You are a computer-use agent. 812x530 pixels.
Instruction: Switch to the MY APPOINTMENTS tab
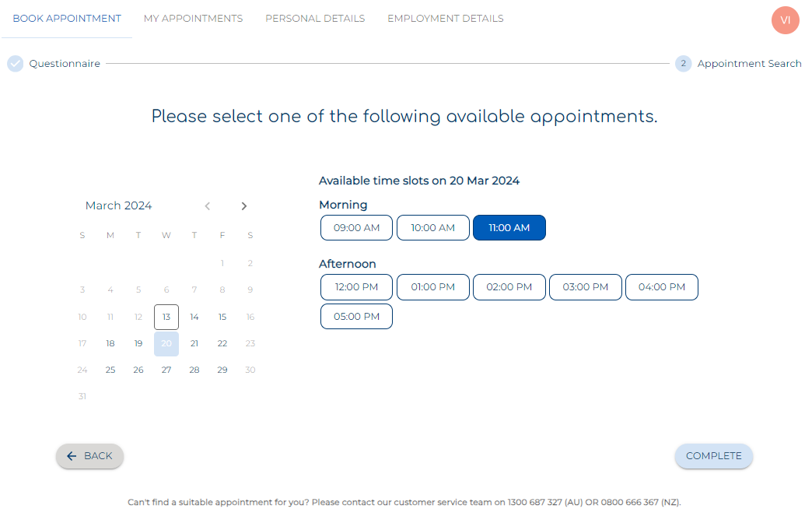193,18
